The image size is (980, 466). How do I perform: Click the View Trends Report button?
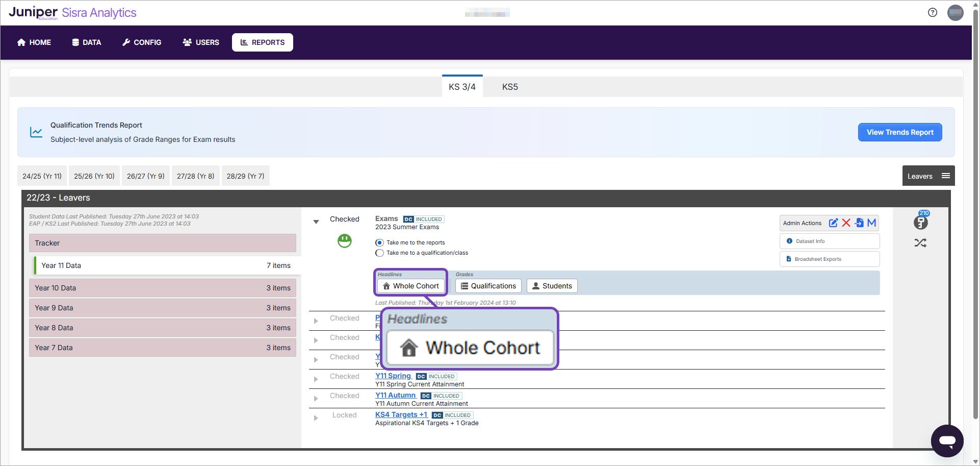pos(900,132)
